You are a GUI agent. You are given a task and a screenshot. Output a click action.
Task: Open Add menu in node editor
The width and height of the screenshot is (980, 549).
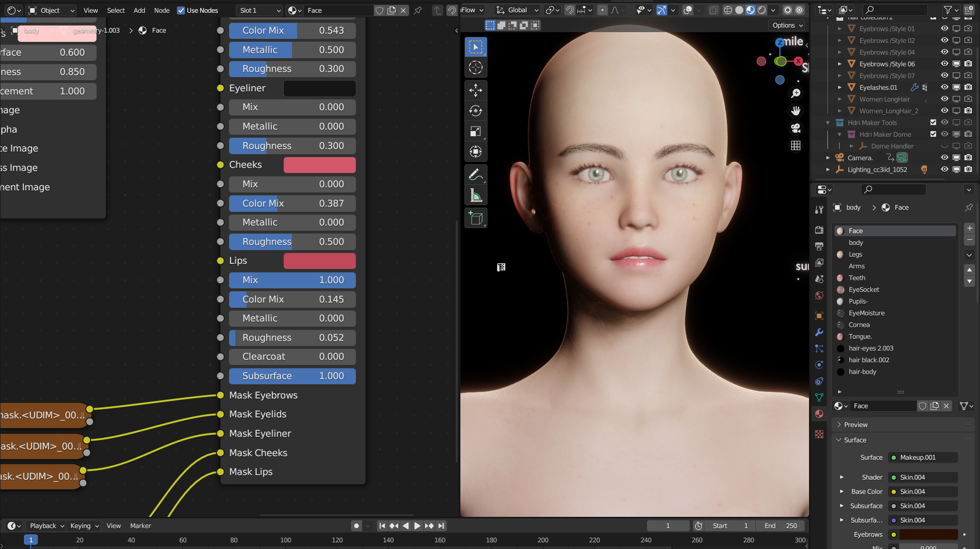coord(139,10)
